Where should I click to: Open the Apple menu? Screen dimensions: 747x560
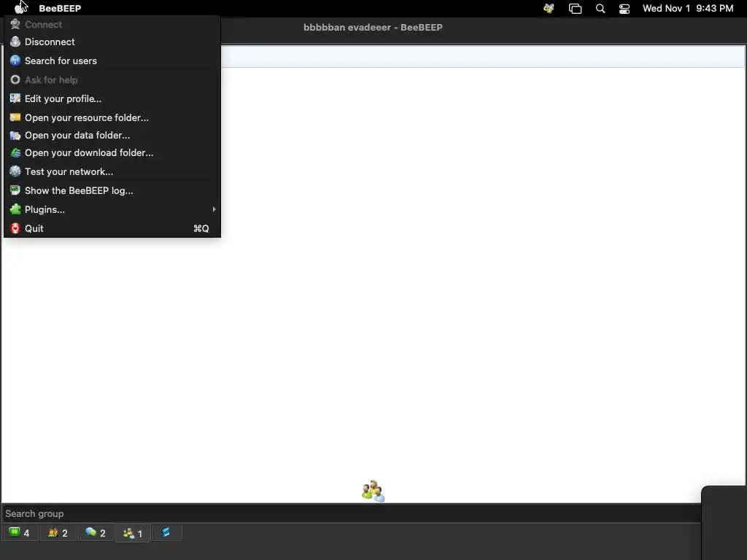[20, 8]
